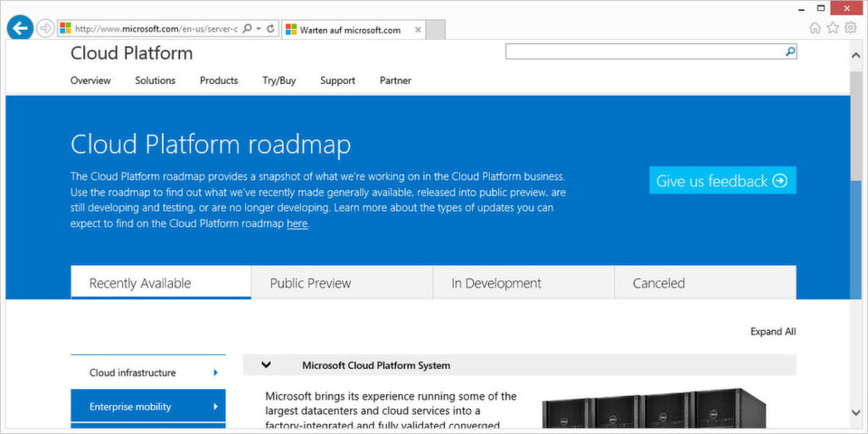This screenshot has height=434, width=868.
Task: Follow the 'here' roadmap link
Action: coord(297,224)
